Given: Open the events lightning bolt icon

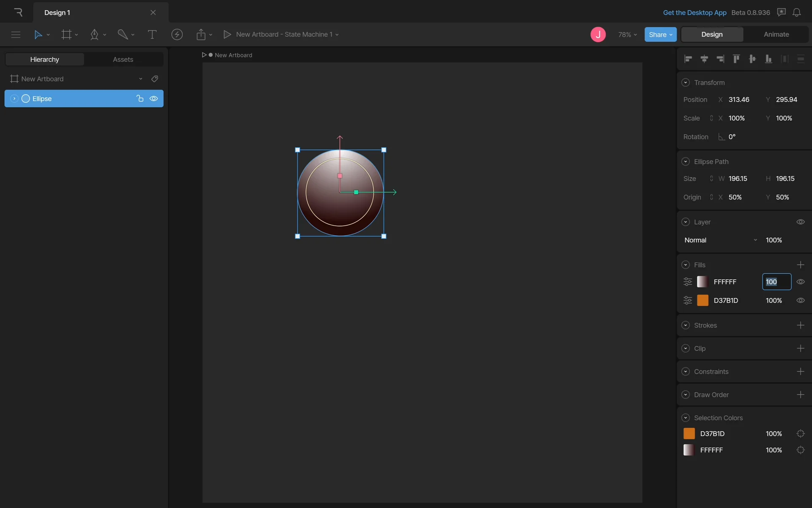Looking at the screenshot, I should [x=177, y=34].
